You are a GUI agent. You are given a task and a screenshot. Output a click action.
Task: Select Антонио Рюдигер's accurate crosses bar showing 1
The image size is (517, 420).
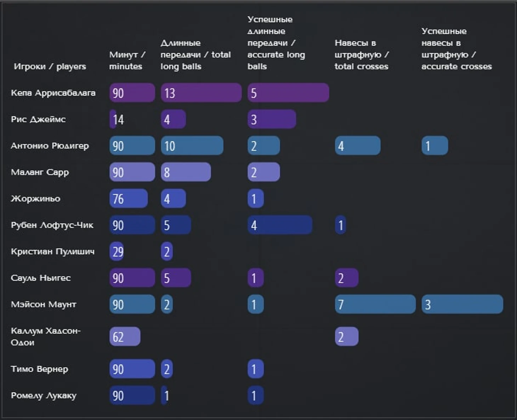(435, 146)
